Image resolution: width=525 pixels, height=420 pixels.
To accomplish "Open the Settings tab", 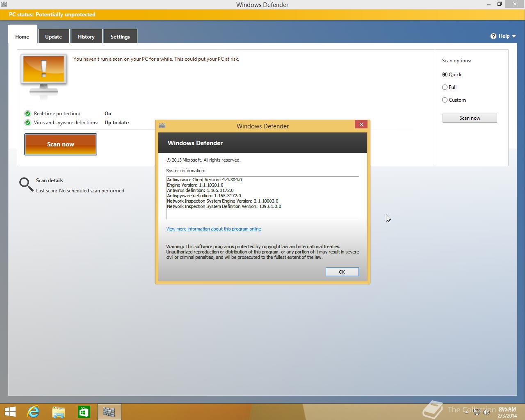I will coord(120,37).
